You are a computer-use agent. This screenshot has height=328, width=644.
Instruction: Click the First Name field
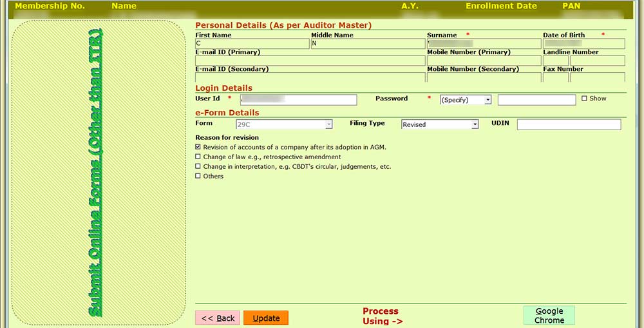[x=252, y=44]
